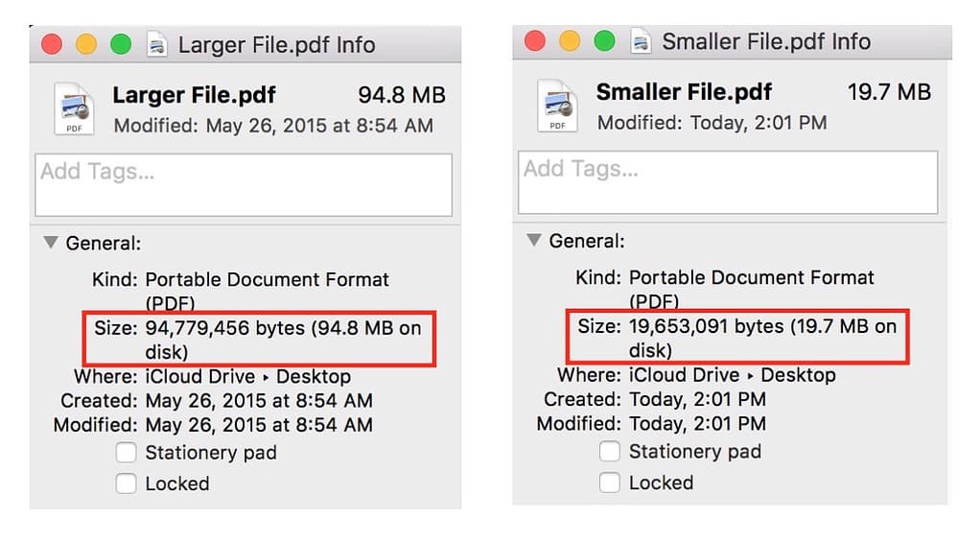The image size is (980, 543).
Task: Enable Stationery pad for Larger File.pdf
Action: tap(126, 453)
